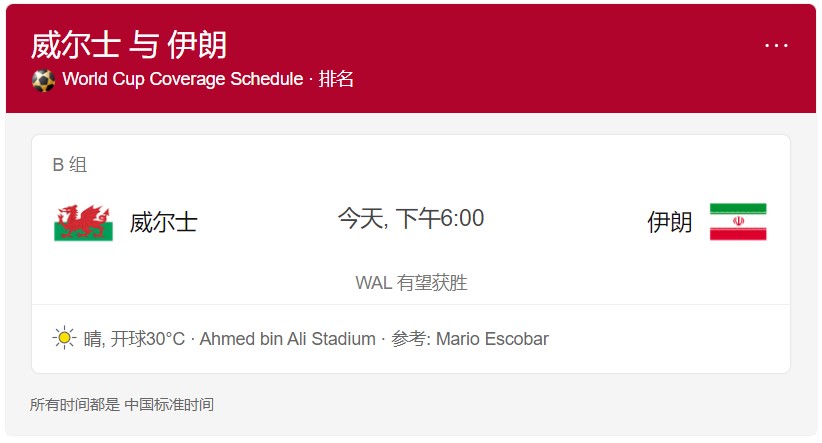Click the soccer ball icon
Image resolution: width=822 pixels, height=443 pixels.
(43, 80)
